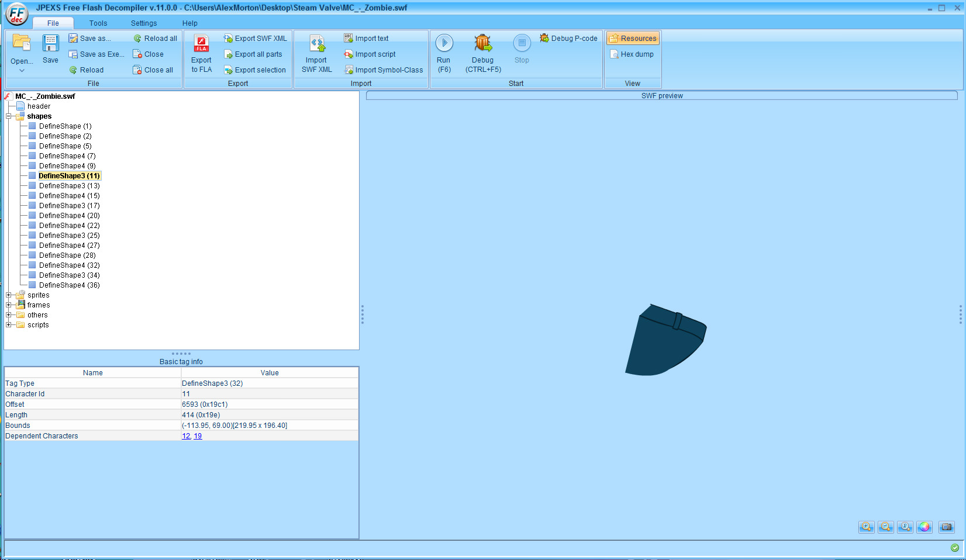This screenshot has height=560, width=966.
Task: Toggle the Hex dump view
Action: tap(632, 54)
